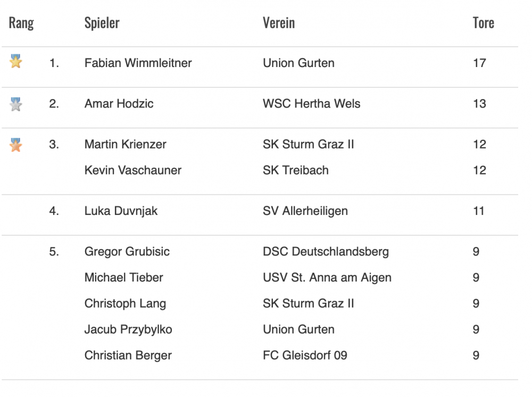Open player Kevin Vaschauner

pos(132,170)
